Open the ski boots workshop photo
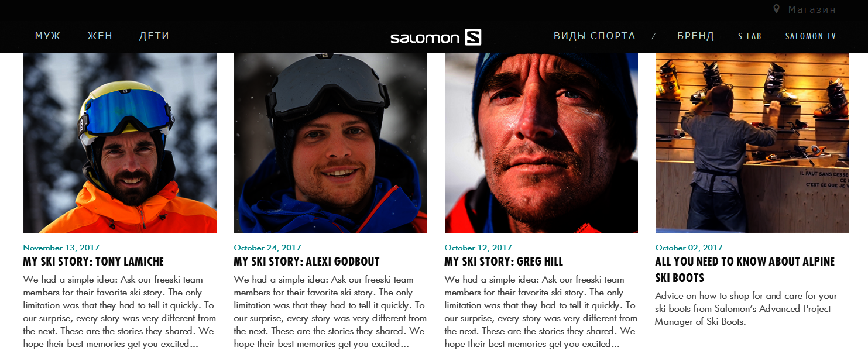This screenshot has height=354, width=868. tap(752, 143)
